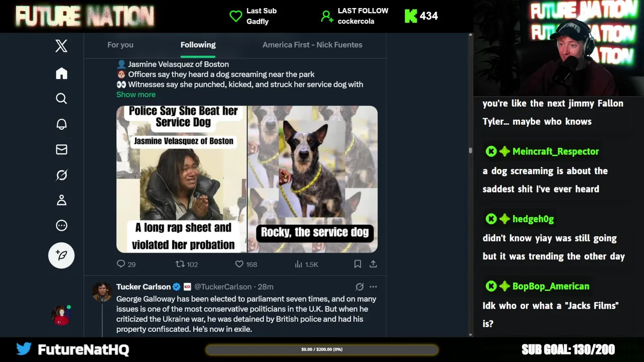Open @TuckerCarlson profile handle link

pos(223,287)
